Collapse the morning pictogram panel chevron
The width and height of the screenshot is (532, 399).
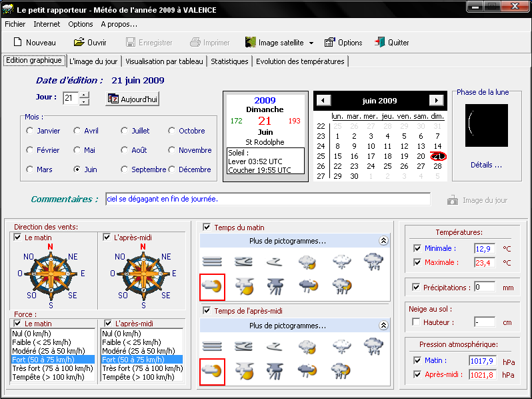[x=383, y=241]
